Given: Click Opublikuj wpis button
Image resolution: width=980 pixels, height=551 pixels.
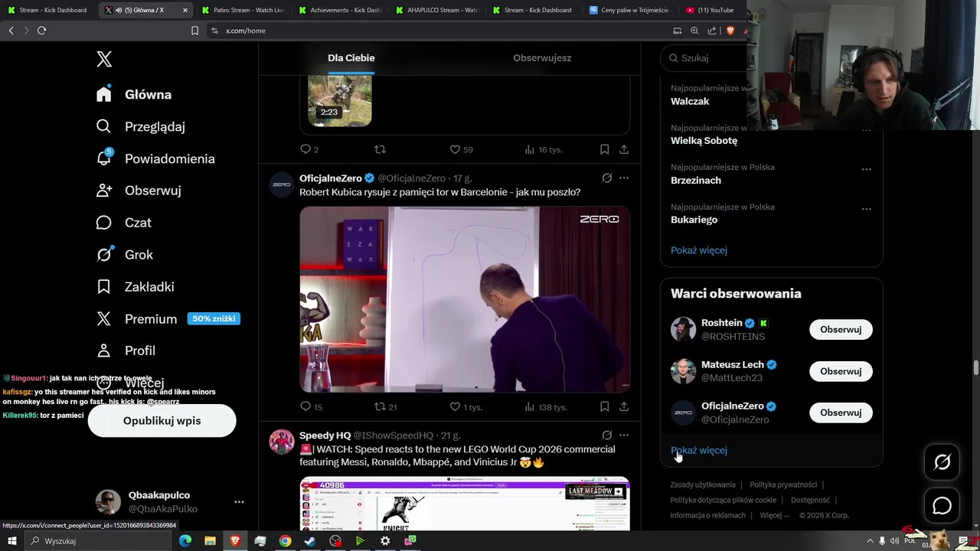Looking at the screenshot, I should click(x=162, y=421).
